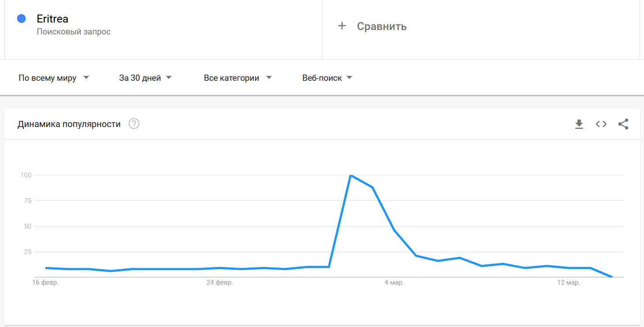
Task: Click the 4 мар. date axis label
Action: pyautogui.click(x=394, y=282)
